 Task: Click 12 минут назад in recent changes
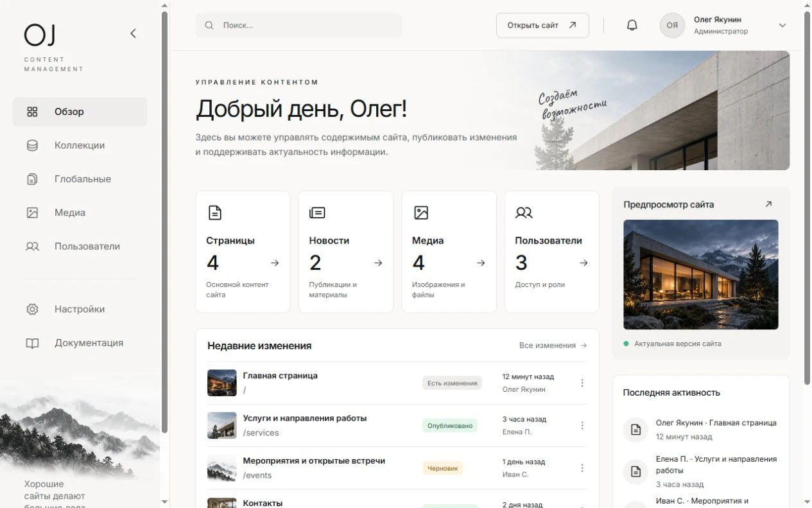tap(528, 377)
